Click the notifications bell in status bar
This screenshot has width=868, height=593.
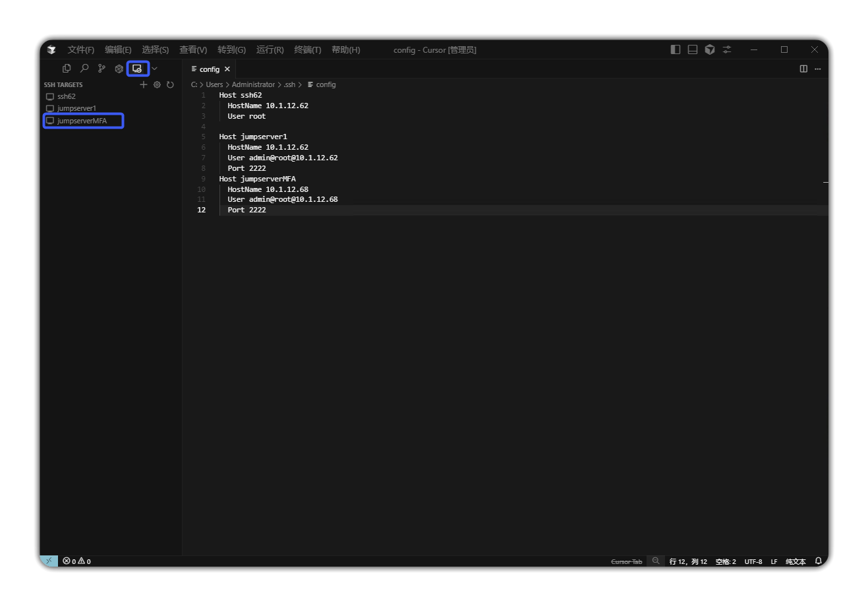pos(819,561)
